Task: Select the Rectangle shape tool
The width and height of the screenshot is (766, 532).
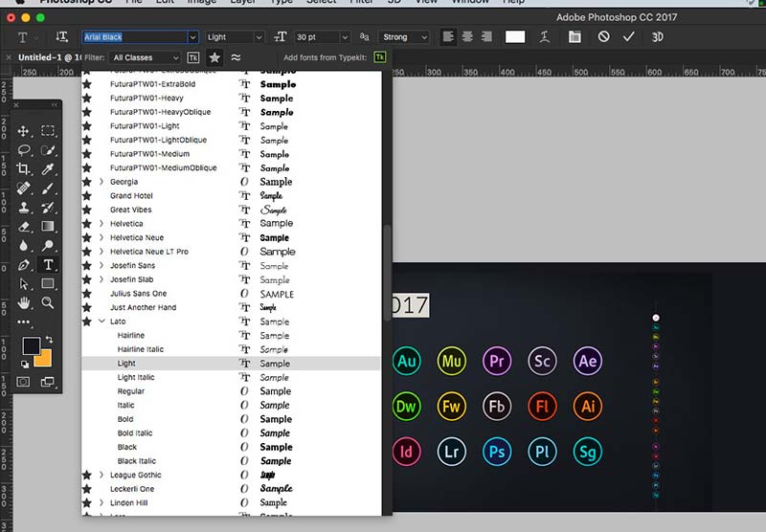Action: pos(48,283)
